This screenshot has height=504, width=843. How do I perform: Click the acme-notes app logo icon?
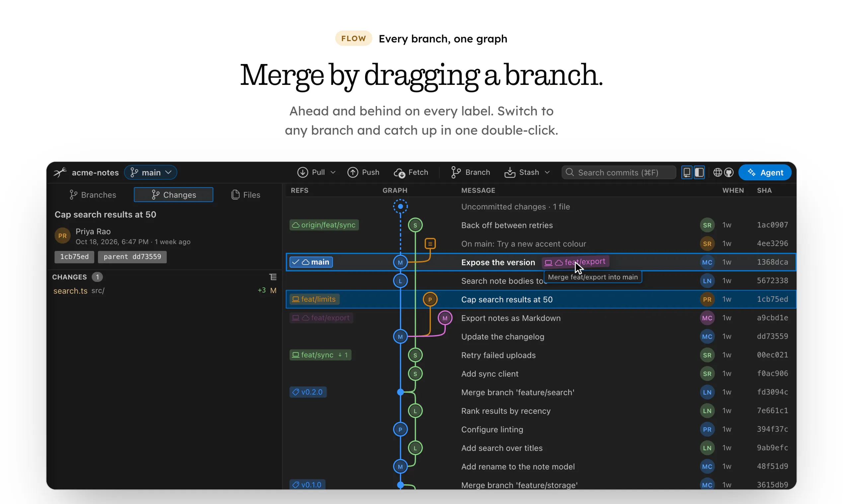click(x=60, y=172)
